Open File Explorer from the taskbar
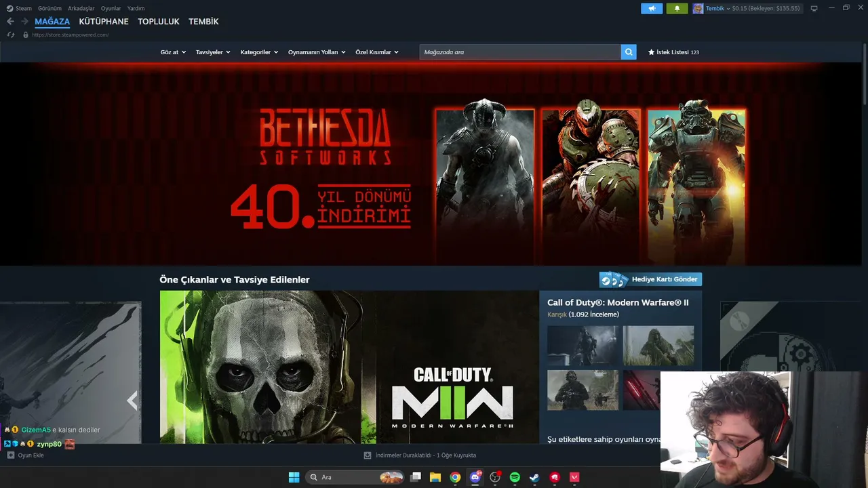868x488 pixels. 435,477
